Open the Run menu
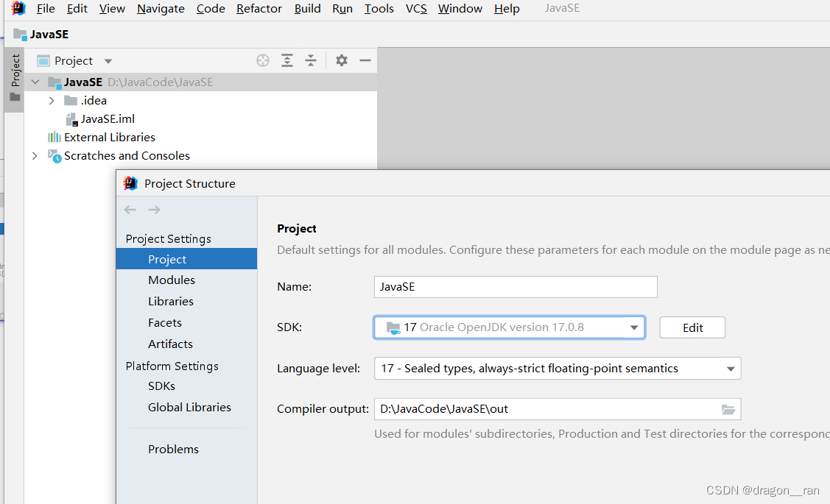The image size is (830, 504). 342,9
